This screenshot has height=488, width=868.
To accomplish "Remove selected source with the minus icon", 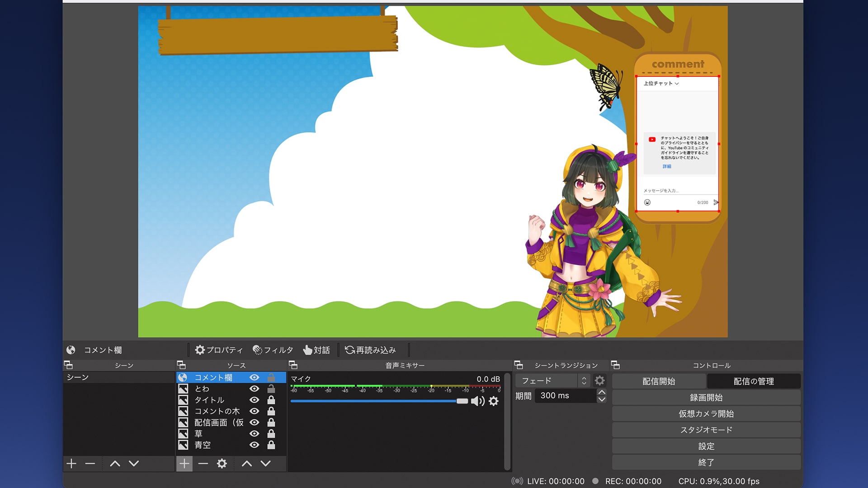I will point(203,464).
